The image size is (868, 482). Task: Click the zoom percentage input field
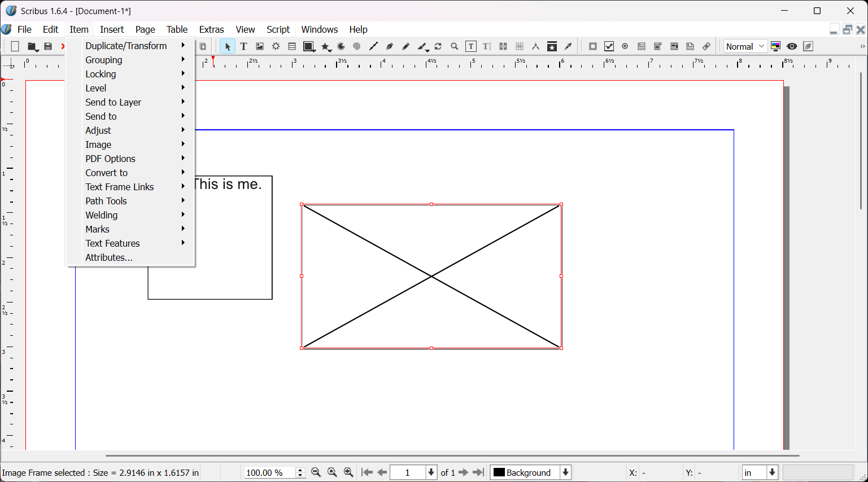click(x=269, y=472)
